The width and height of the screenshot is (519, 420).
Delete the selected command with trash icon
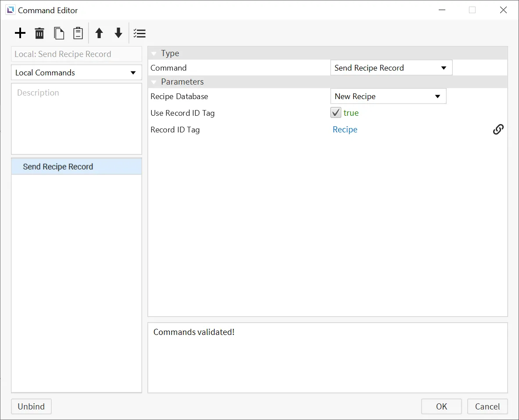tap(39, 33)
